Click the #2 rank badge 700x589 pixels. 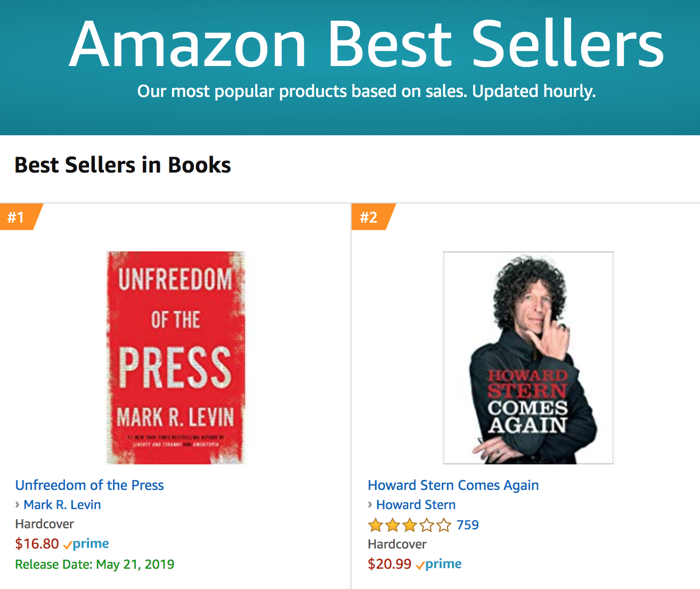click(x=369, y=217)
